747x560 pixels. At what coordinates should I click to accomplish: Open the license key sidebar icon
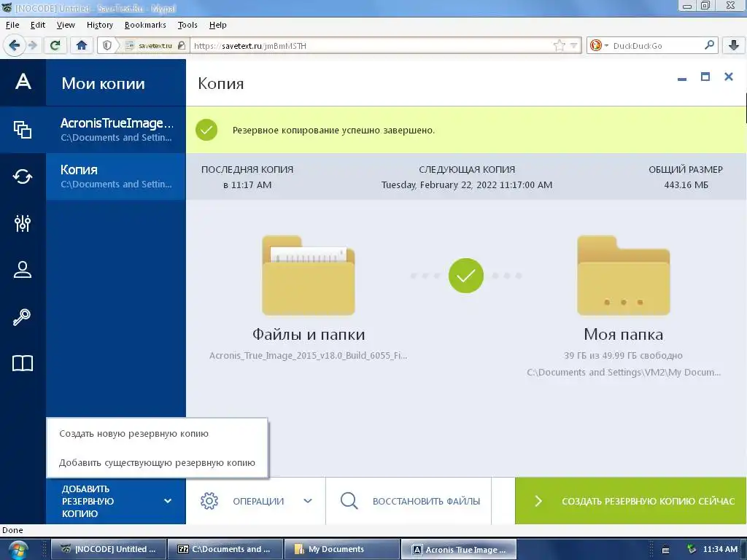coord(22,317)
